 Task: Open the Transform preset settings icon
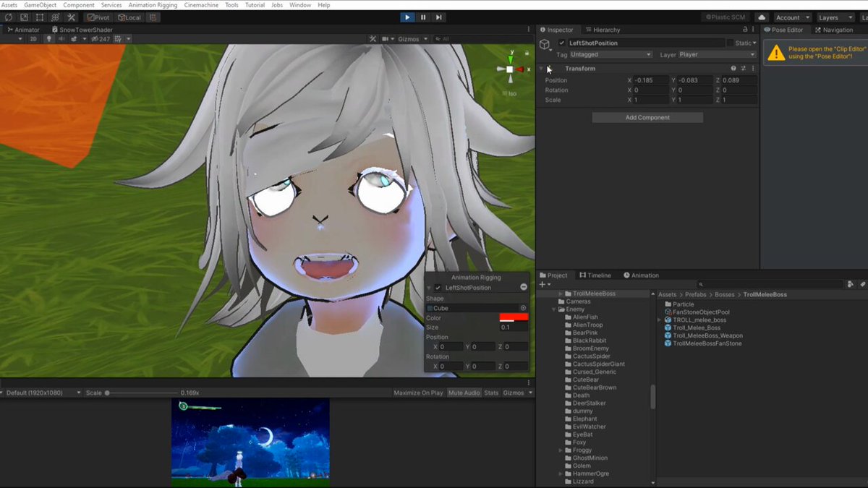(743, 69)
